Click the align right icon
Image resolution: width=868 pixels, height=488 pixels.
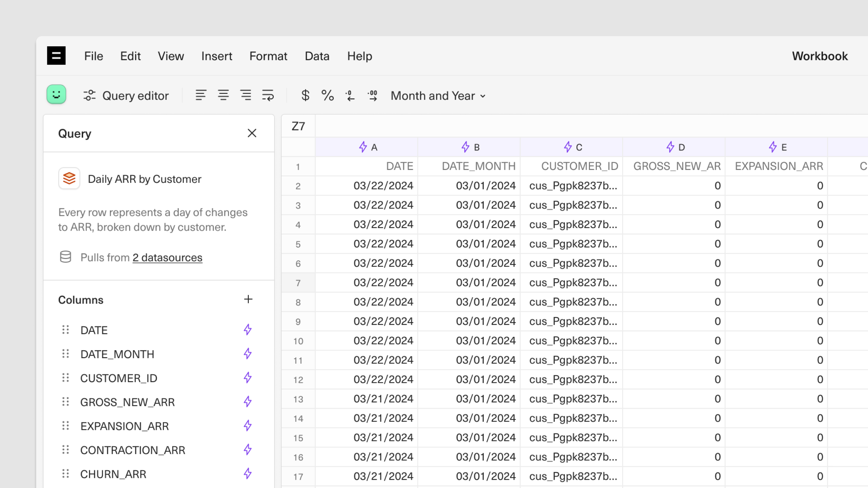tap(246, 95)
